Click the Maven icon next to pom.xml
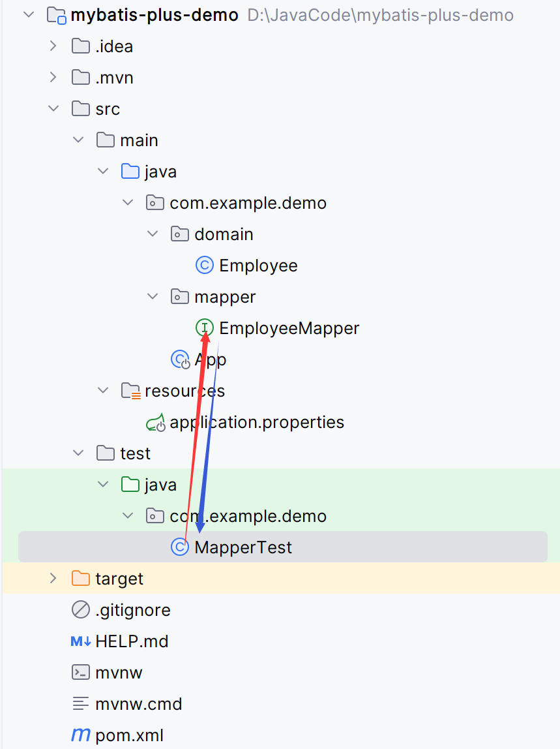 80,735
